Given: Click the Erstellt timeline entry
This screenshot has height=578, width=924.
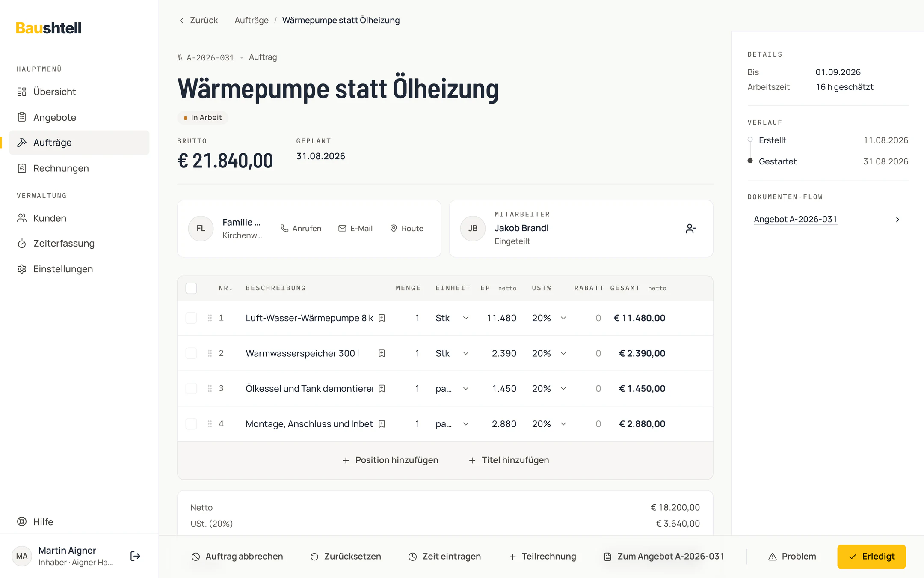Looking at the screenshot, I should coord(828,140).
